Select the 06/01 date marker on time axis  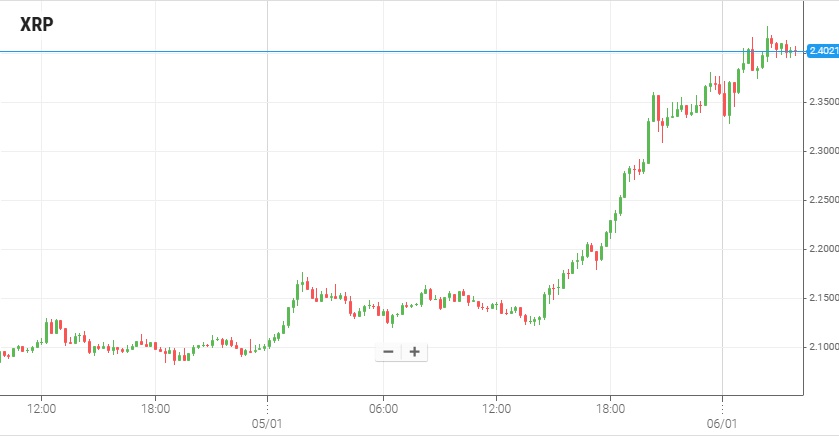point(723,422)
